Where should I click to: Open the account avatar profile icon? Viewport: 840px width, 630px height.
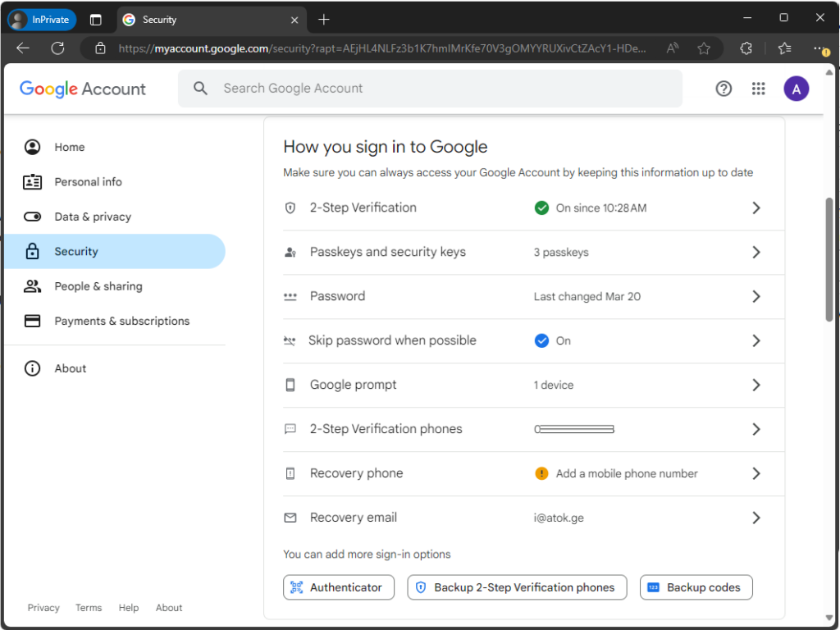pyautogui.click(x=796, y=89)
